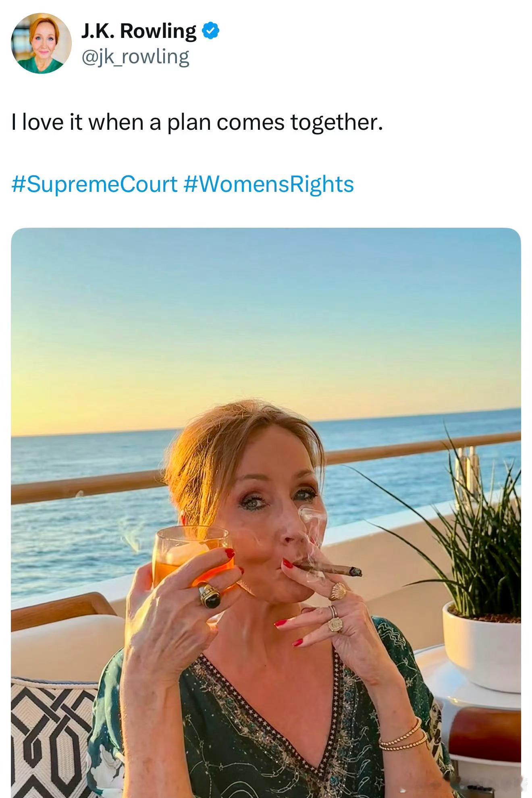The height and width of the screenshot is (798, 532).
Task: Open the round profile avatar
Action: click(41, 43)
